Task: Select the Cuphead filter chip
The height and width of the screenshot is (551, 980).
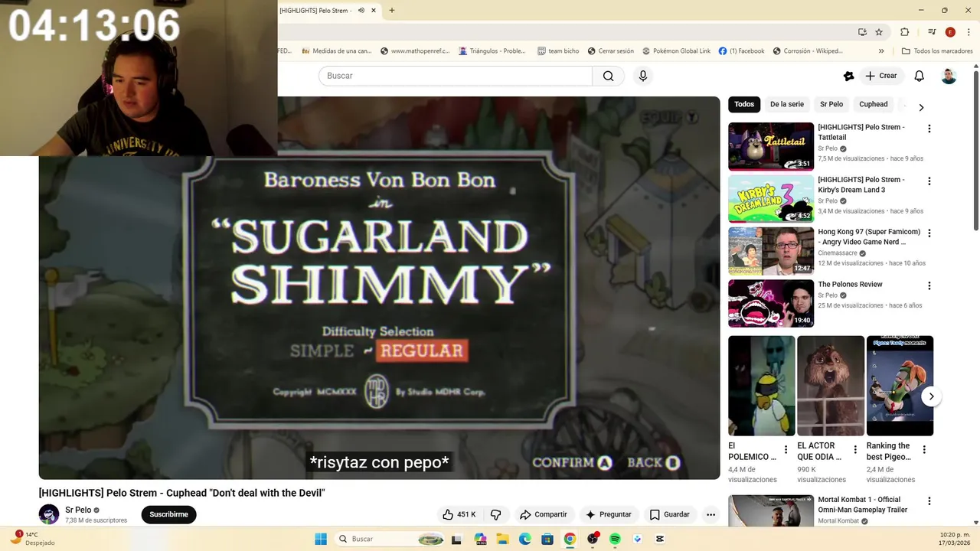Action: point(874,104)
